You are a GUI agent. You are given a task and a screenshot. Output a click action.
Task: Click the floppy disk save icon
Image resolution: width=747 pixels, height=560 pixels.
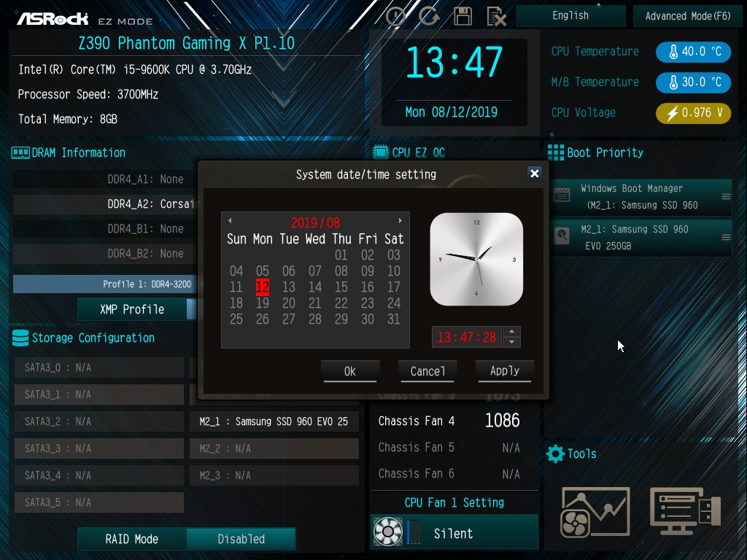tap(462, 16)
